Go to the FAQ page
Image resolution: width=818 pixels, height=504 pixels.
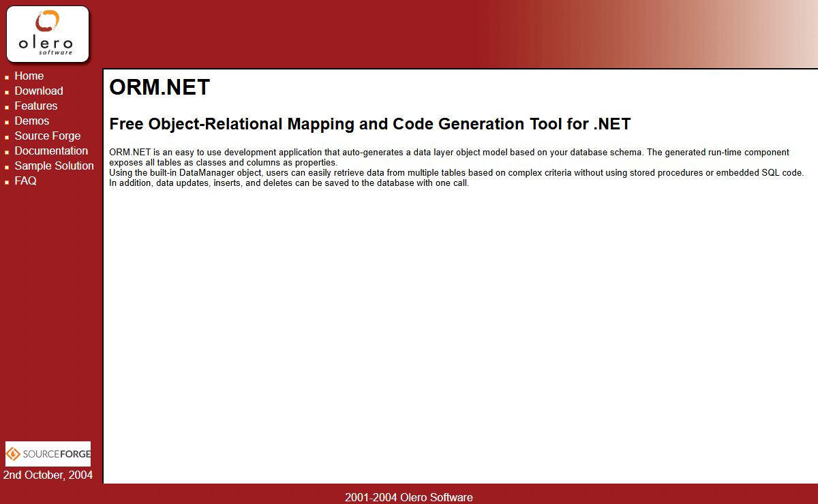click(25, 180)
